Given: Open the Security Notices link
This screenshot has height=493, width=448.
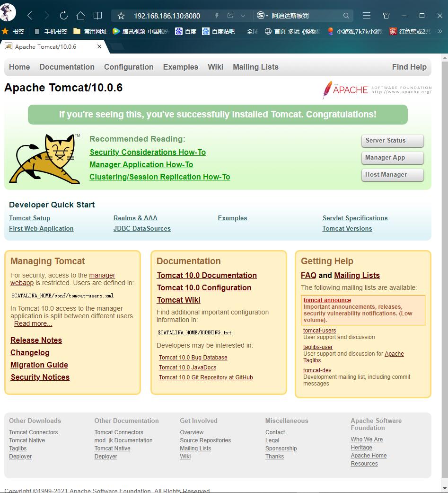Looking at the screenshot, I should click(40, 377).
